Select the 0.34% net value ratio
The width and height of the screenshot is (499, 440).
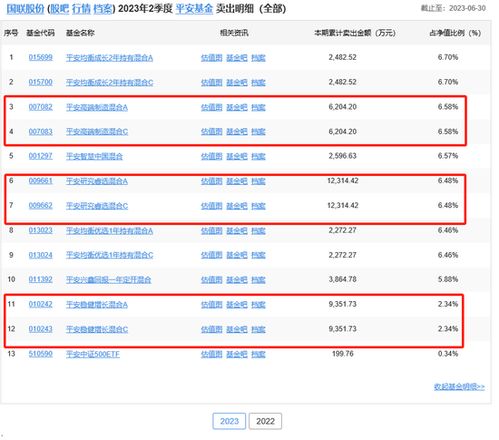pos(448,354)
